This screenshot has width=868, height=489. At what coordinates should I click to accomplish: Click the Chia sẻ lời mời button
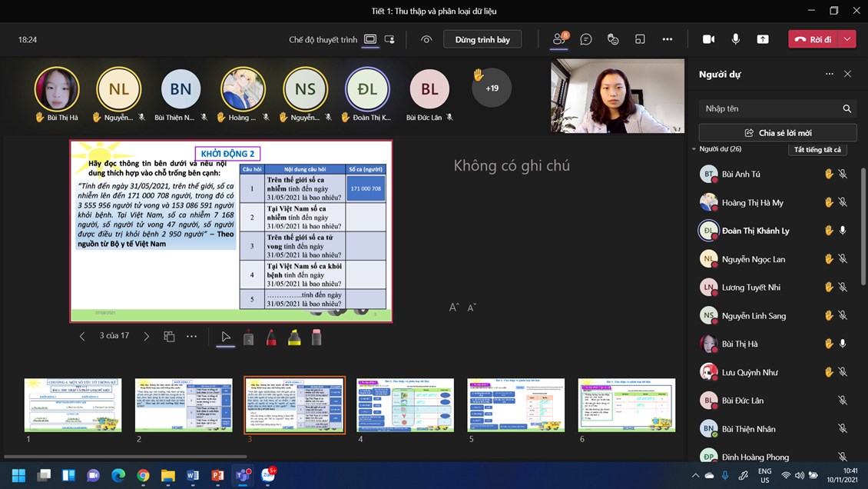click(x=777, y=133)
